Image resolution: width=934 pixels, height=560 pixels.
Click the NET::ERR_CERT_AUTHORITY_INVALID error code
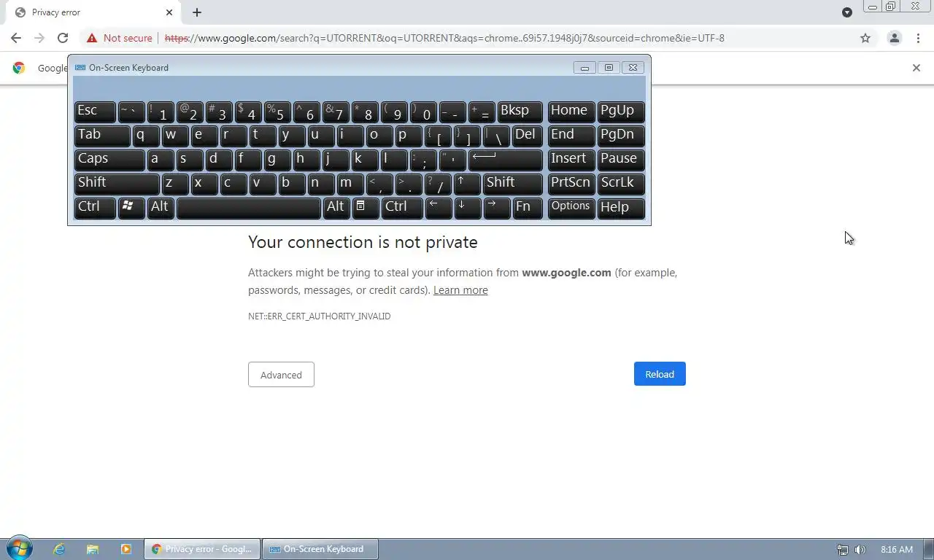[320, 316]
